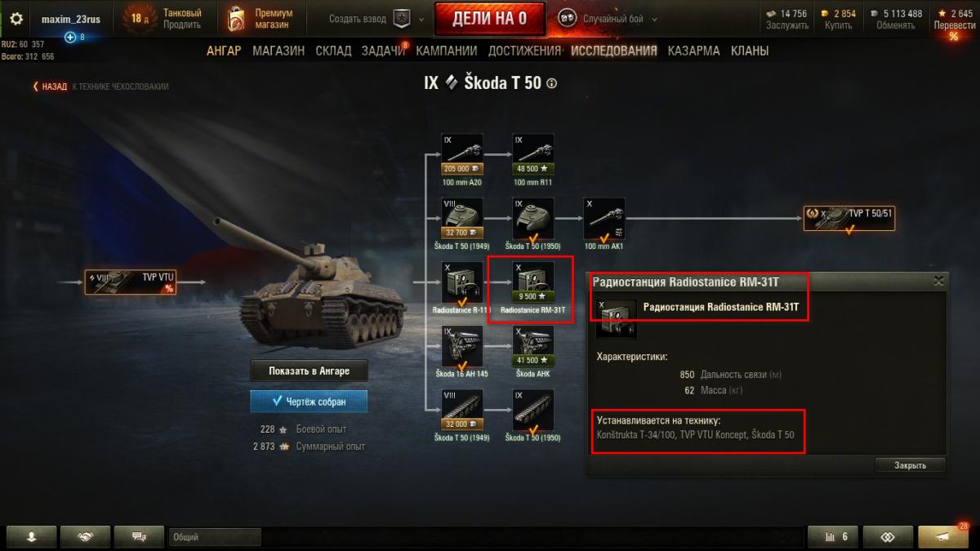Select the 100 mm A20 gun module
Image resolution: width=980 pixels, height=551 pixels.
pos(462,154)
